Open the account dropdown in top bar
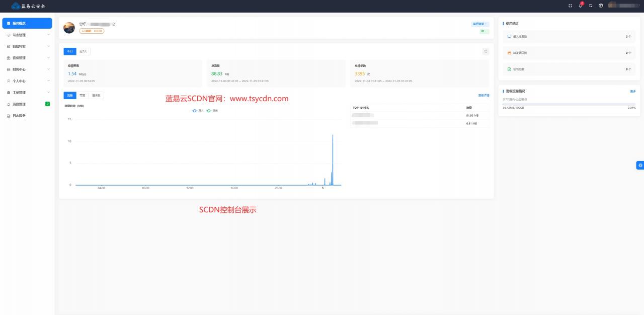 click(623, 6)
